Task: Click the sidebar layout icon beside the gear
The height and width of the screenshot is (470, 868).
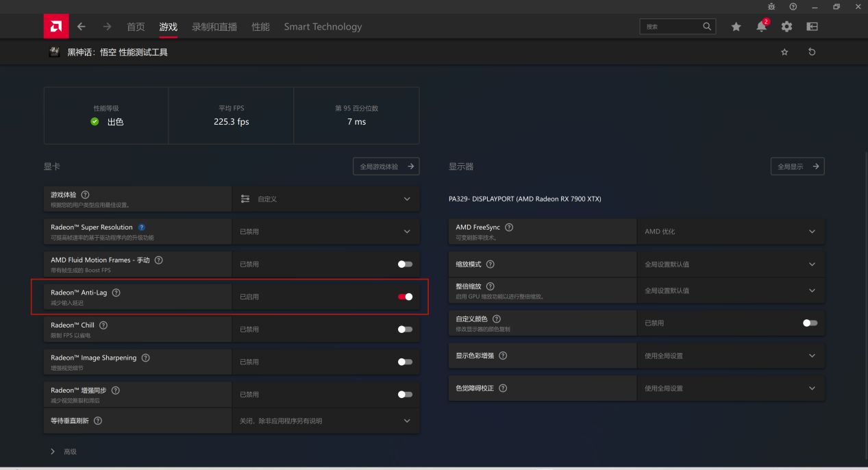Action: [x=812, y=27]
